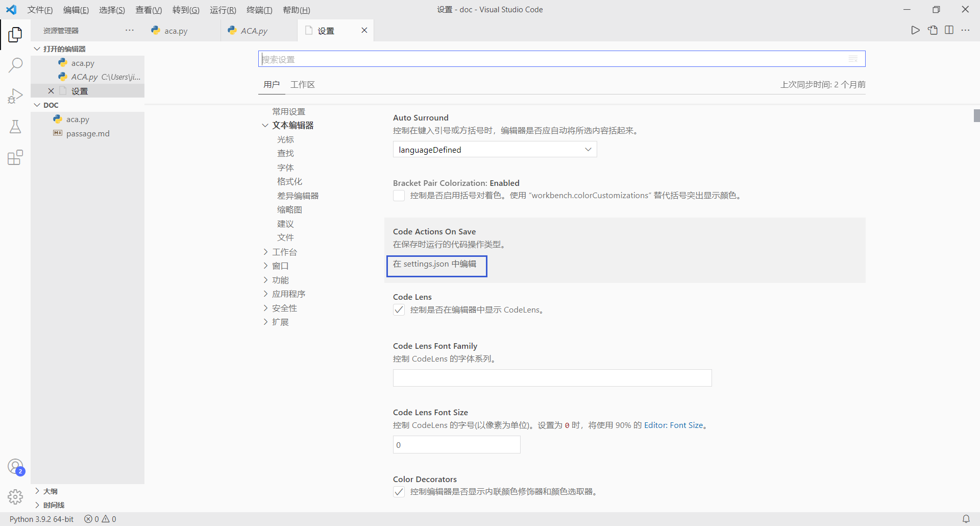Click the VS Code logo icon
The width and height of the screenshot is (980, 526).
(11, 10)
